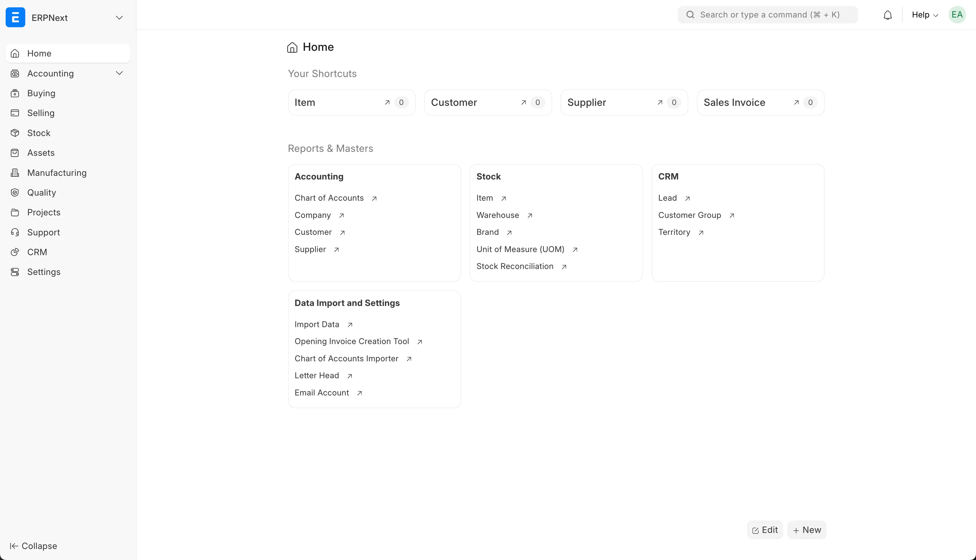
Task: Open Unit of Measure (UOM) link
Action: (x=520, y=250)
